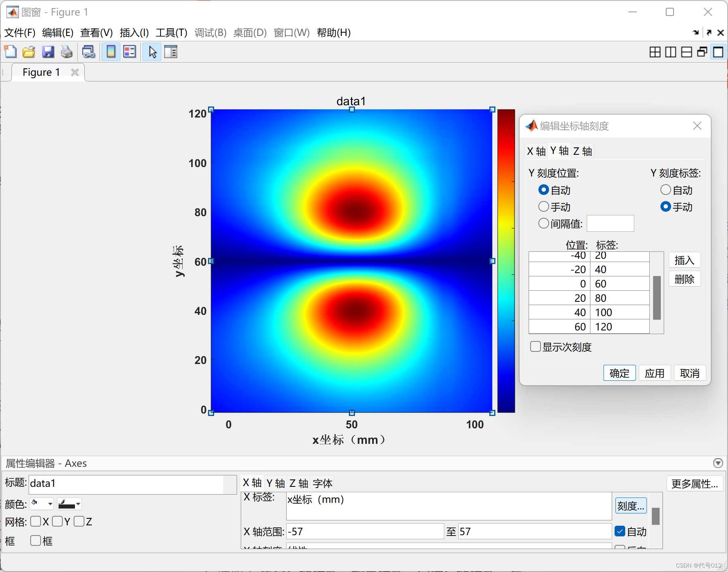Open the line color dropdown
Viewport: 728px width, 572px height.
pyautogui.click(x=69, y=504)
